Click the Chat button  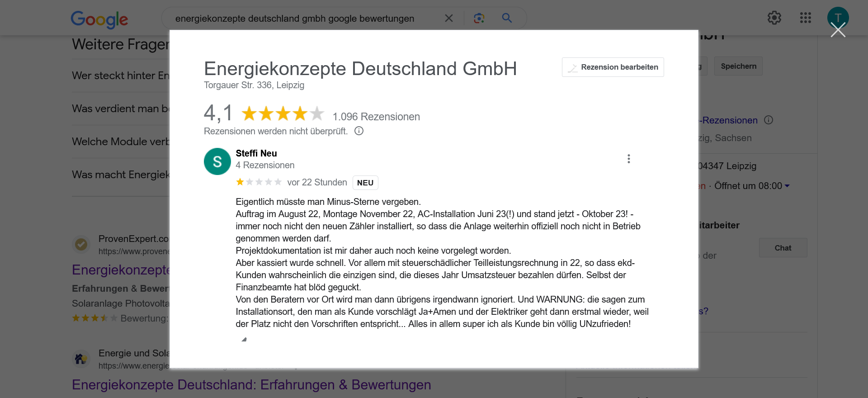pos(783,248)
